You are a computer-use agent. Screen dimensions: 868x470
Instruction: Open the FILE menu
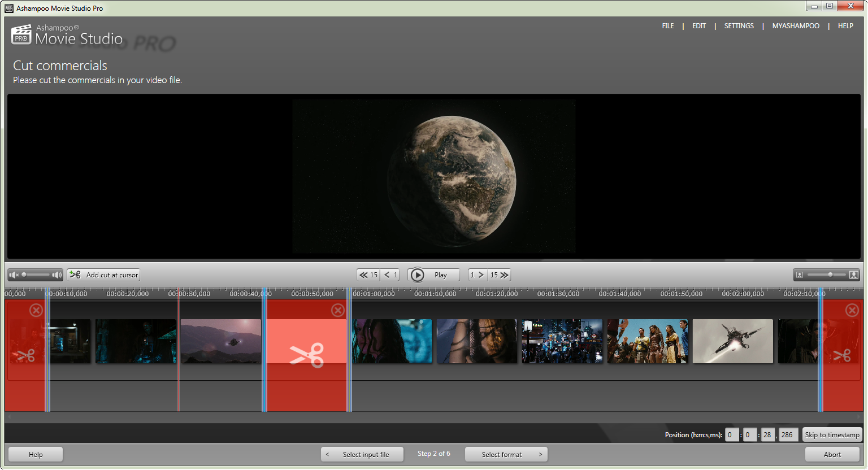(x=668, y=25)
